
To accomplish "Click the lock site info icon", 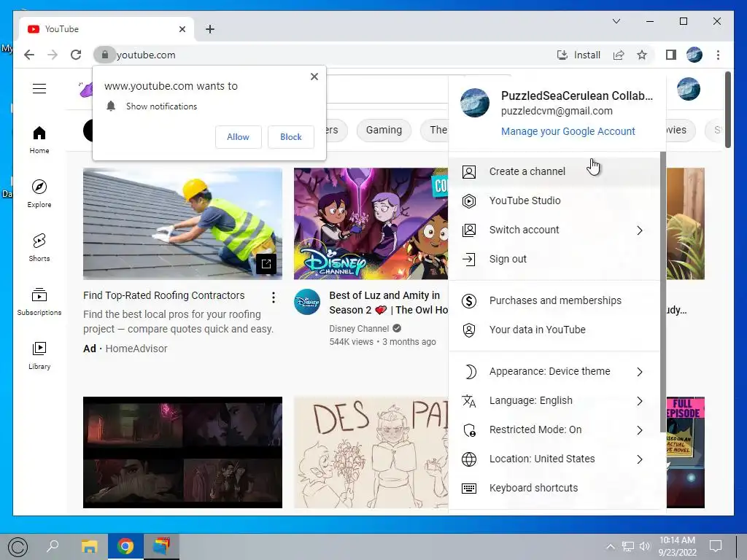I will (x=105, y=55).
